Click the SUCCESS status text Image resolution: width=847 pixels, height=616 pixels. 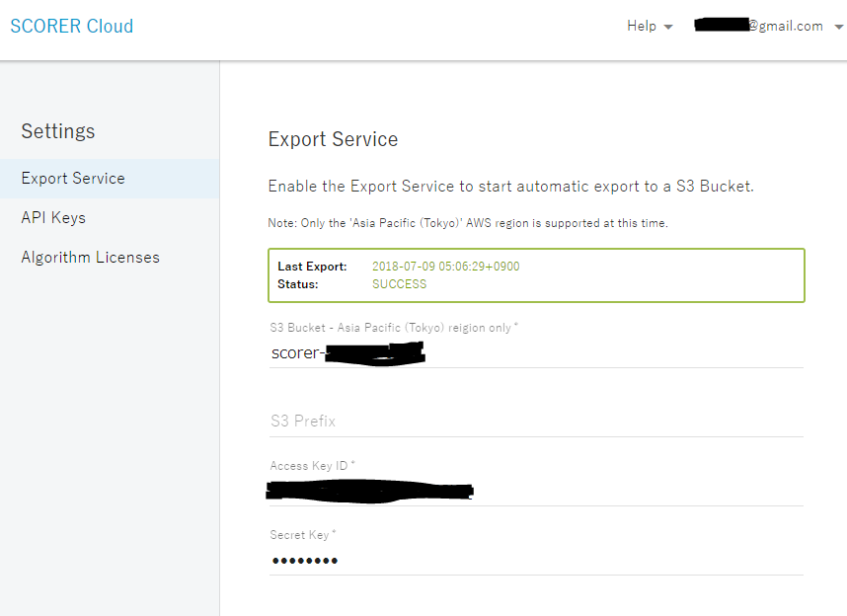(399, 284)
